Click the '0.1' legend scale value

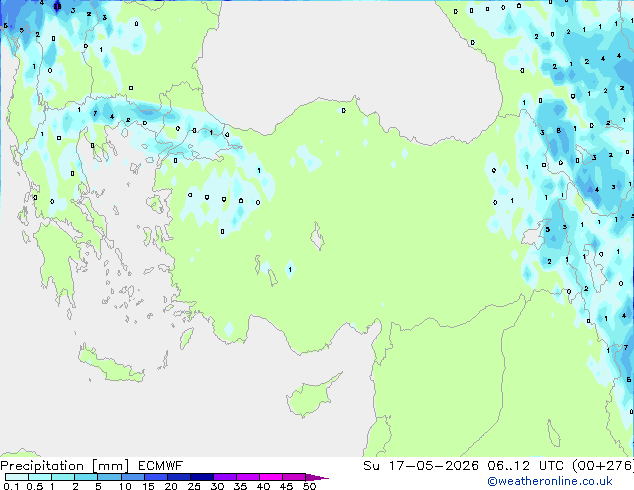[x=11, y=486]
